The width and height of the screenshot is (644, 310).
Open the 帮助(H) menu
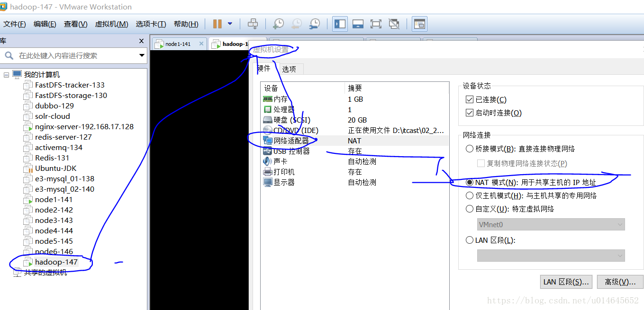pos(186,24)
